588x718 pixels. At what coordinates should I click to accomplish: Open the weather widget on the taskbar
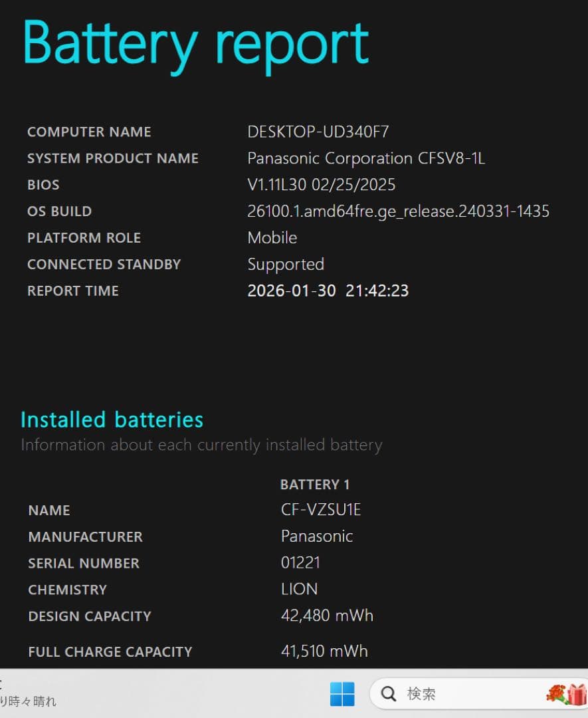click(27, 694)
